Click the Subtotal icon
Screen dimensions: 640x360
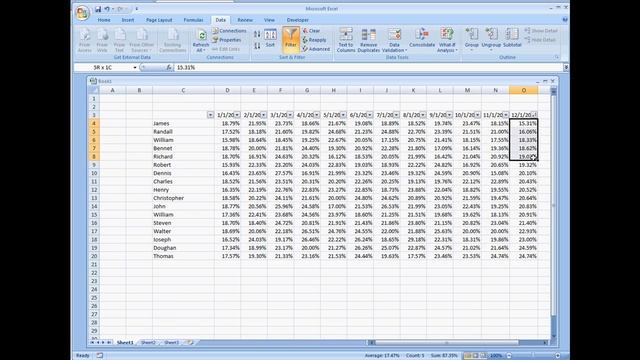pos(512,38)
